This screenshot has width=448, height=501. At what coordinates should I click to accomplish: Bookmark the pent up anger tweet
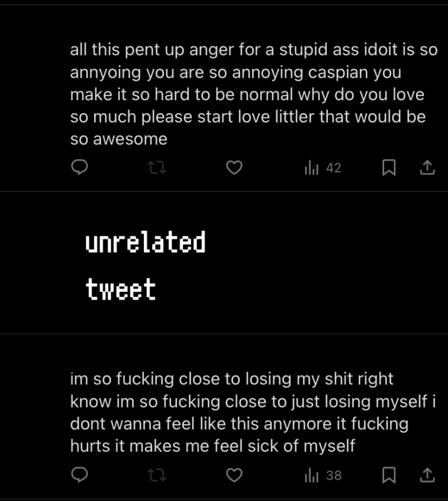[389, 168]
